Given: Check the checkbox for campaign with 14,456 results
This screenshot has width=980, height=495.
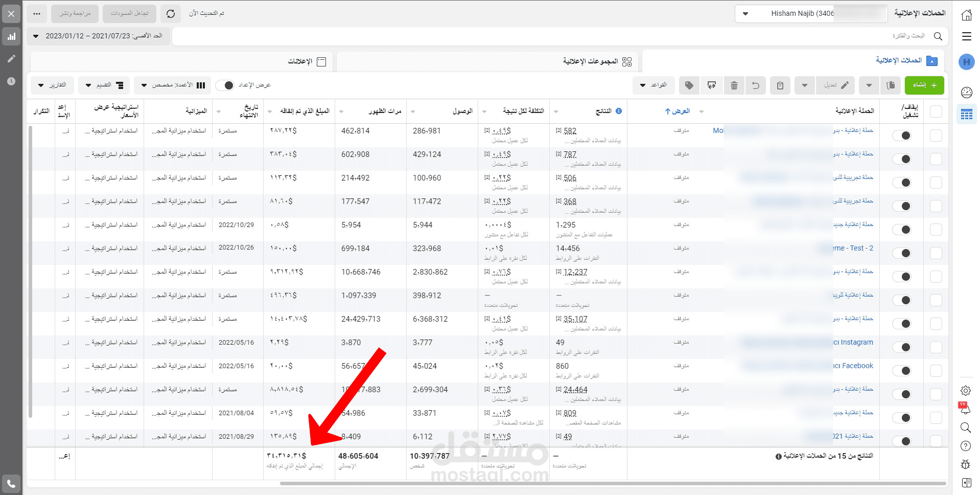Looking at the screenshot, I should coord(936,253).
